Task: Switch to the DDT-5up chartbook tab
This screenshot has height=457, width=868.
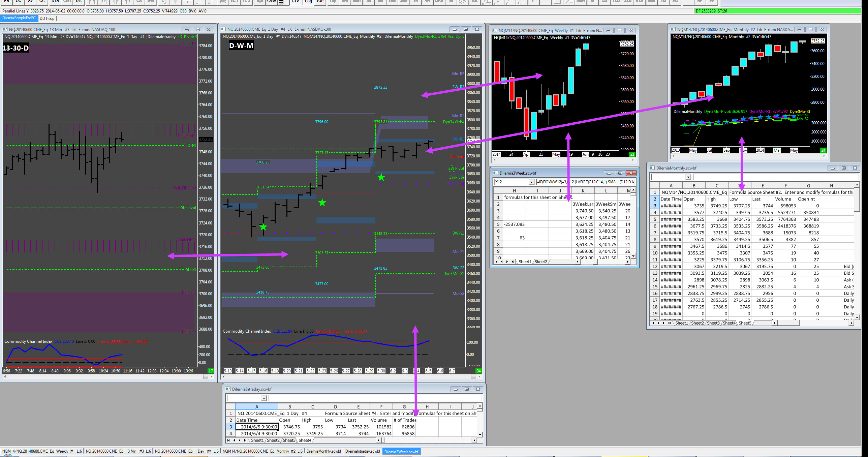Action: tap(47, 19)
